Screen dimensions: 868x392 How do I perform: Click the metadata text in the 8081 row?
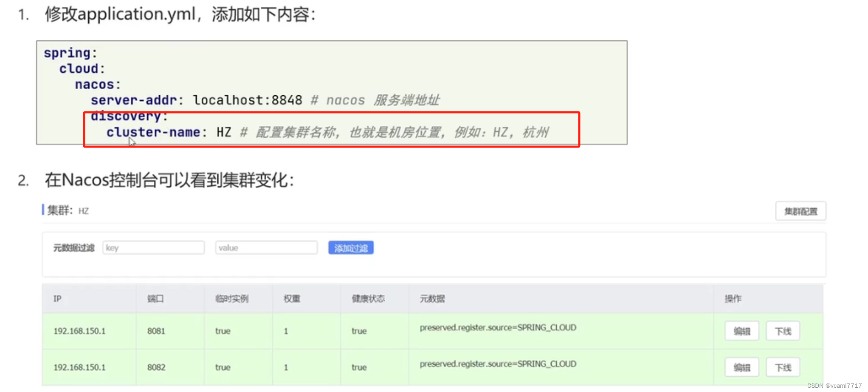point(498,328)
